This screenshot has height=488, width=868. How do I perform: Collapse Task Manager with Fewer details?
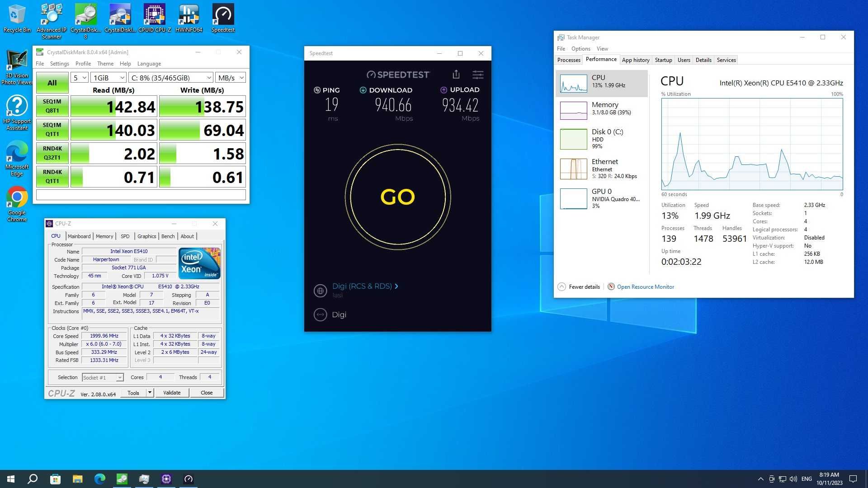579,287
